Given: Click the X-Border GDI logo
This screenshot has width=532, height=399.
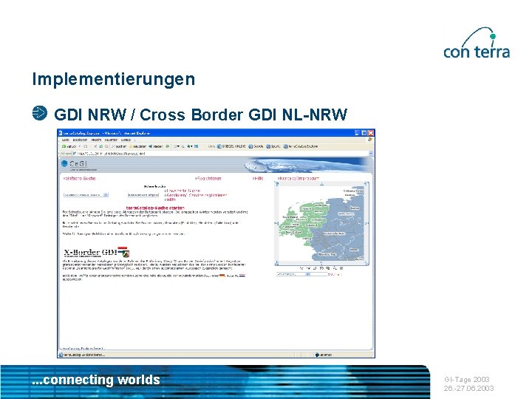Looking at the screenshot, I should [97, 253].
